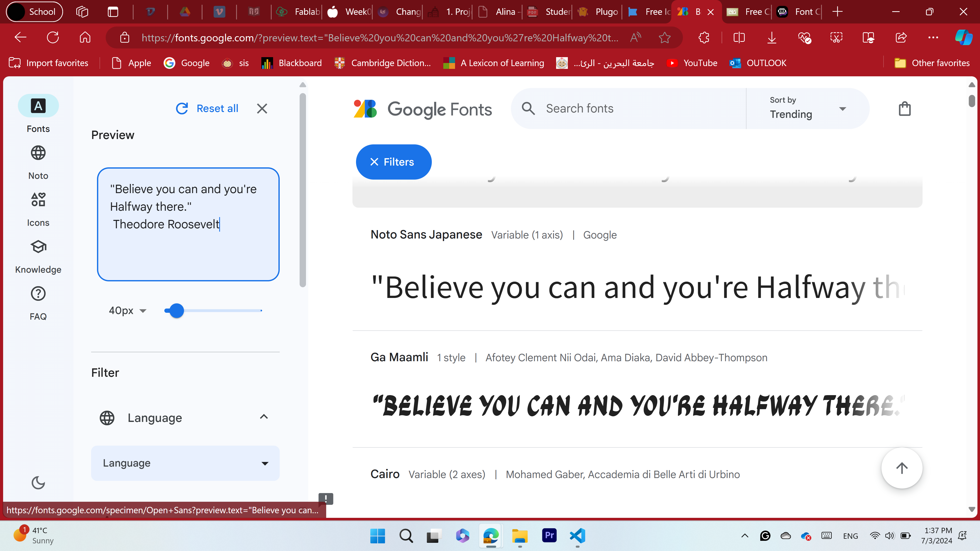Open the Import favorites bookmark
This screenshot has height=551, width=980.
tap(48, 63)
